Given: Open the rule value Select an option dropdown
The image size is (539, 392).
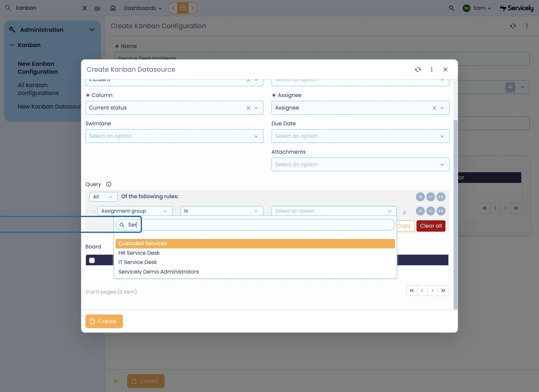Looking at the screenshot, I should click(x=334, y=211).
